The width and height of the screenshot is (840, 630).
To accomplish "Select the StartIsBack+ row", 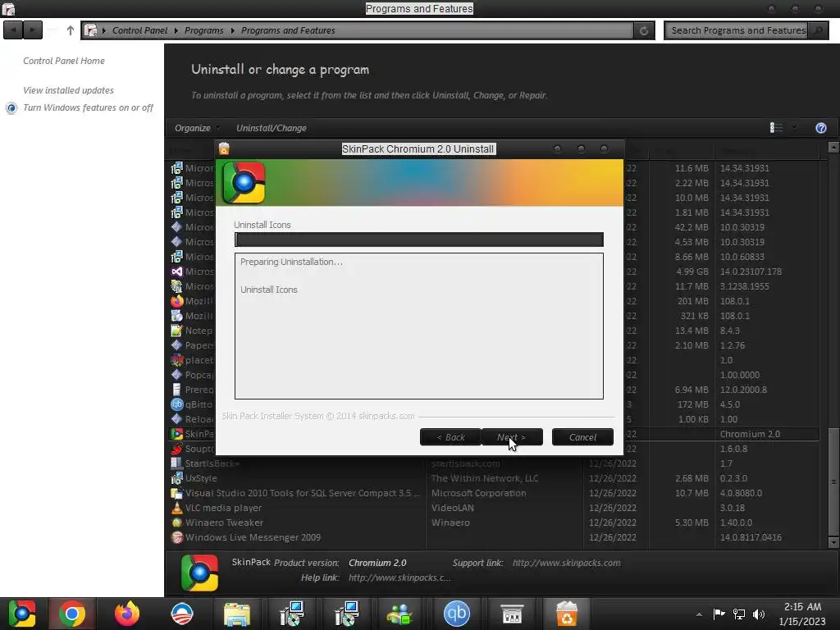I will click(x=494, y=463).
